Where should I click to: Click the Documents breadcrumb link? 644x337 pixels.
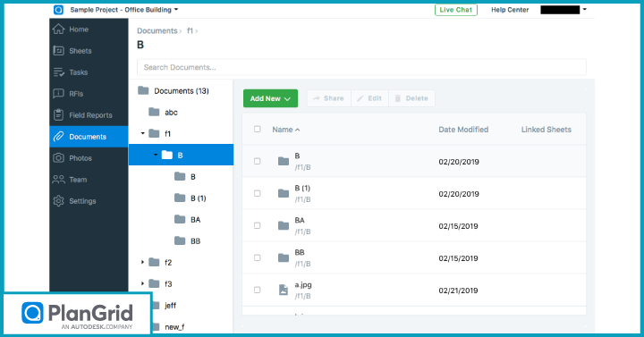click(x=157, y=30)
